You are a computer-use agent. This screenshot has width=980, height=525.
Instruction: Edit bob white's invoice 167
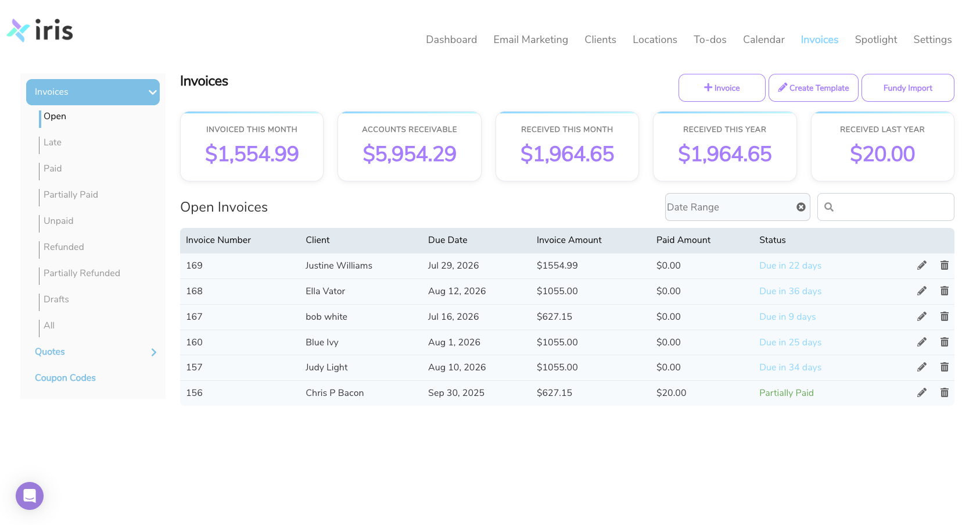(921, 317)
